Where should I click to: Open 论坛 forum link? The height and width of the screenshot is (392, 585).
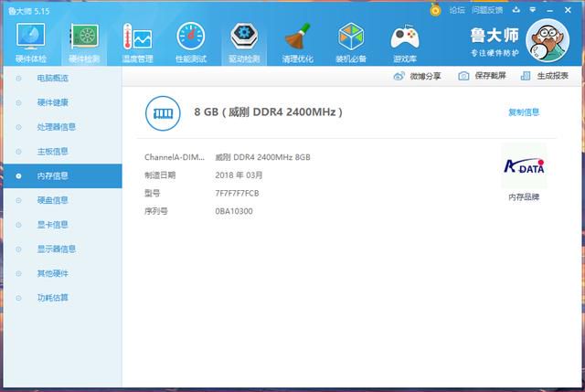tap(457, 10)
